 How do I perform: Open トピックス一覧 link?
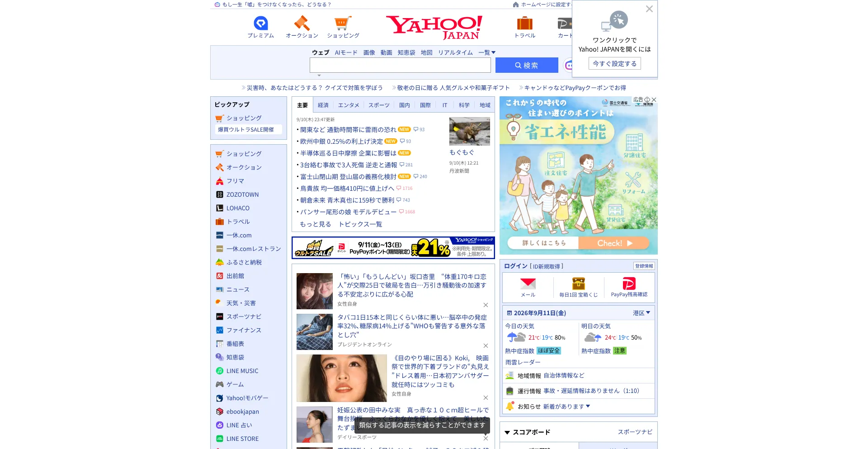360,224
